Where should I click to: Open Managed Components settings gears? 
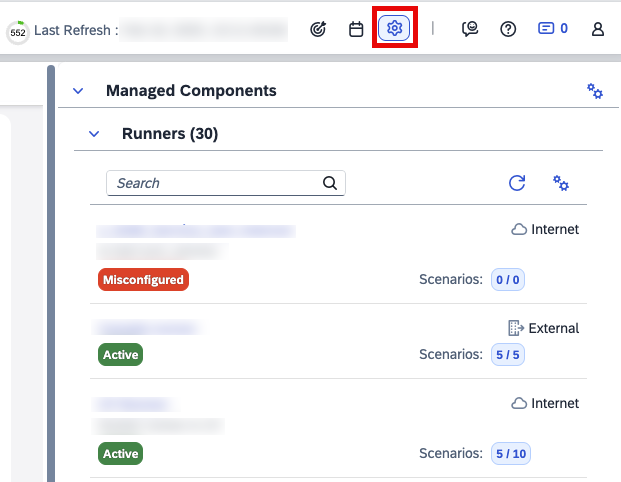click(595, 91)
